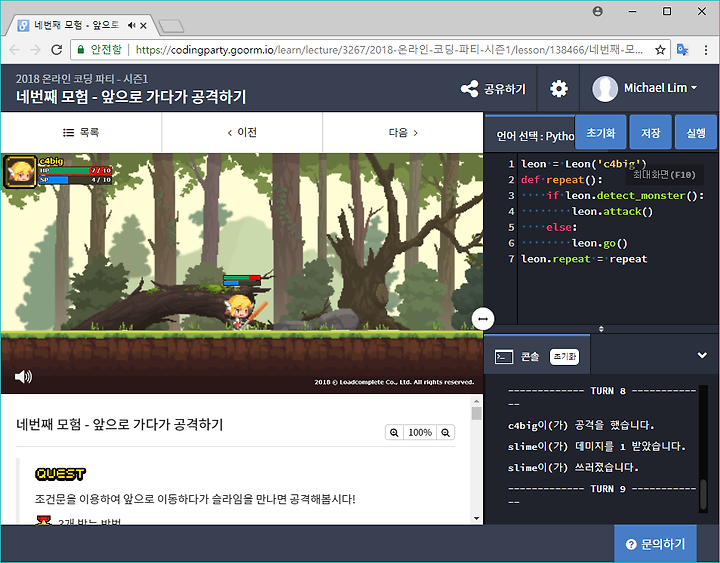Open the Chrome three-dot menu
This screenshot has width=720, height=563.
click(706, 50)
